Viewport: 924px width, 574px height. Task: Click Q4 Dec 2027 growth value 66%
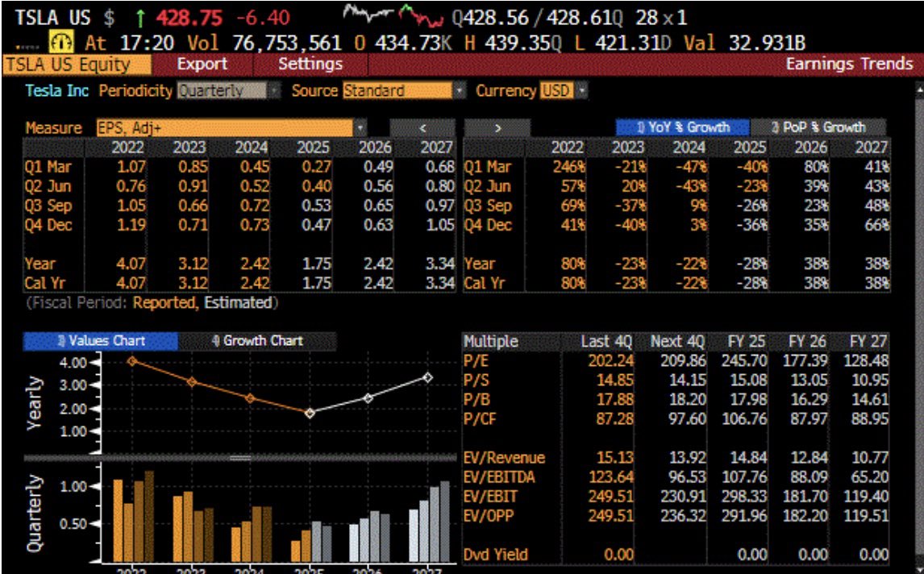coord(877,225)
